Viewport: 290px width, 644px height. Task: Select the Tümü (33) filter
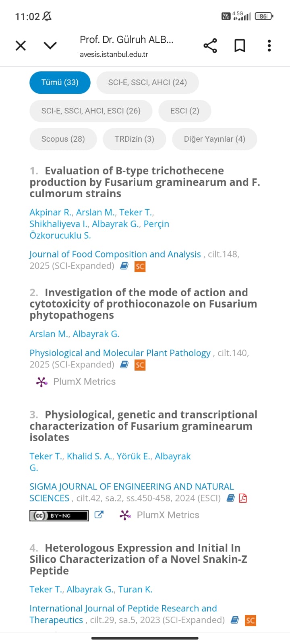coord(60,83)
